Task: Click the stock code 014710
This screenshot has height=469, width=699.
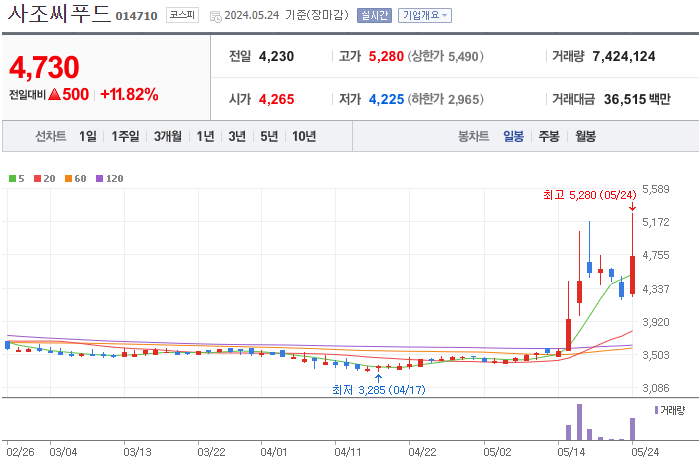Action: tap(136, 16)
